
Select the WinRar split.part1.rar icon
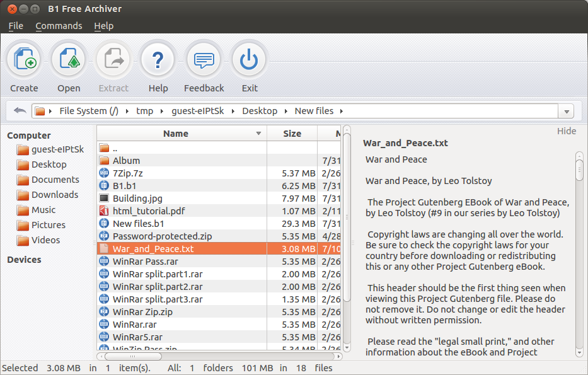click(104, 274)
